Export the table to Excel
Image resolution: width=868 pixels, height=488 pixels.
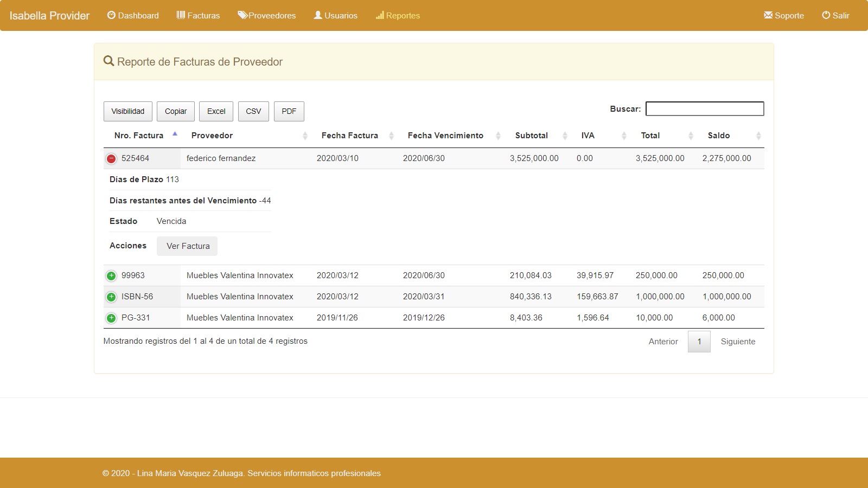216,111
